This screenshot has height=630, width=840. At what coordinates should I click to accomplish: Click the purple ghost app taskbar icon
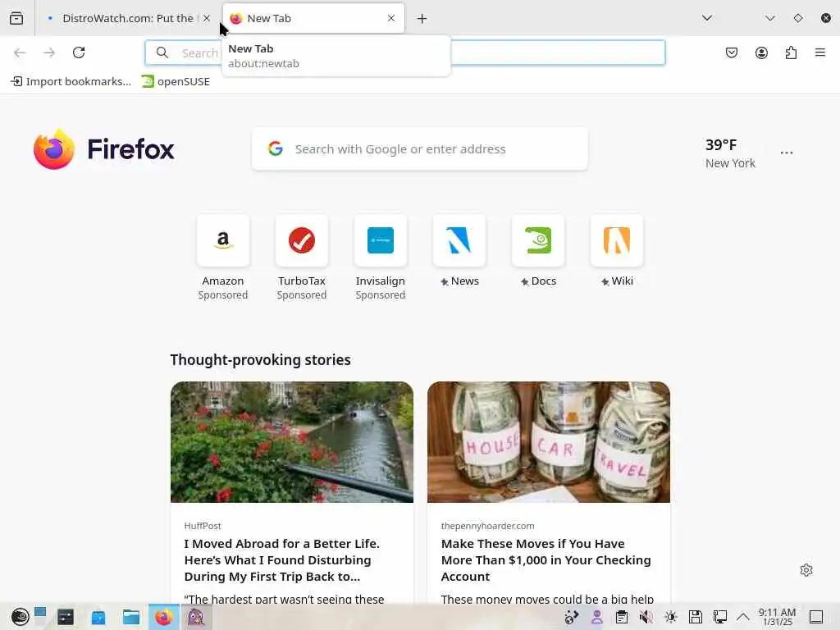point(196,617)
